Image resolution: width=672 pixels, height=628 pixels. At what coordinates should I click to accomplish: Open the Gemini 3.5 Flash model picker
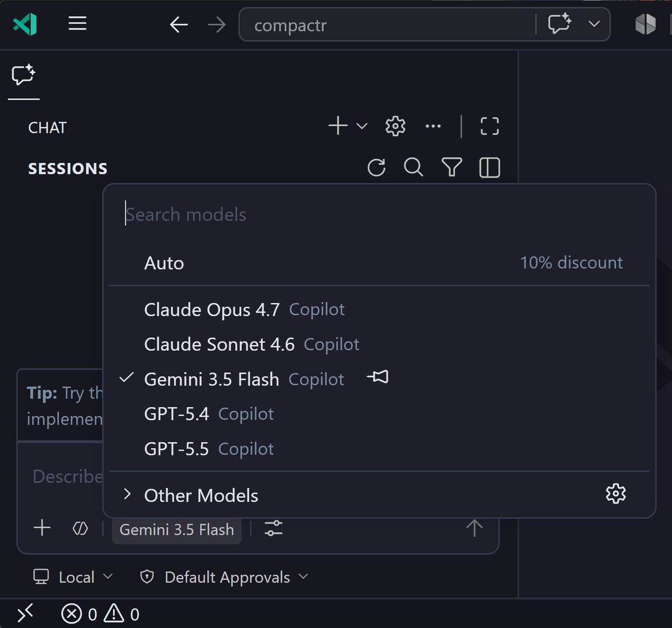[x=177, y=529]
